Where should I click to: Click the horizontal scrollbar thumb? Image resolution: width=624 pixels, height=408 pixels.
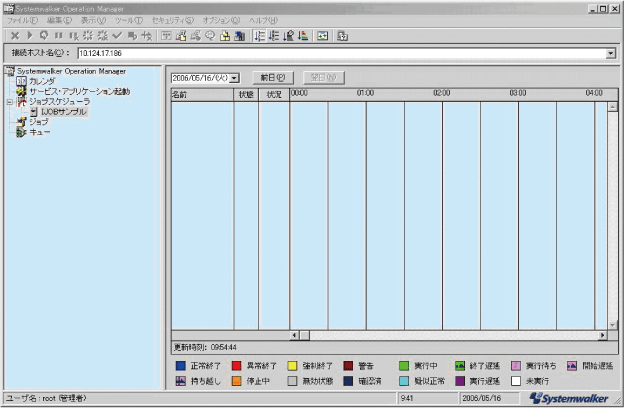pos(304,335)
